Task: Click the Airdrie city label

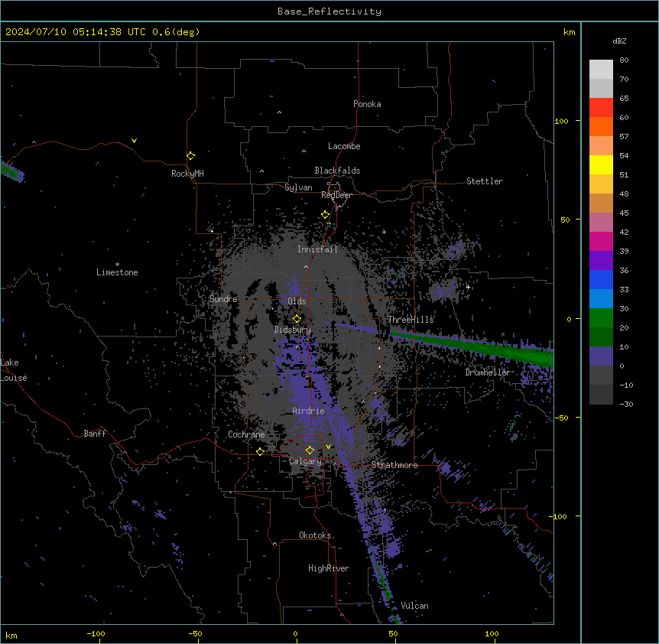Action: (x=309, y=411)
